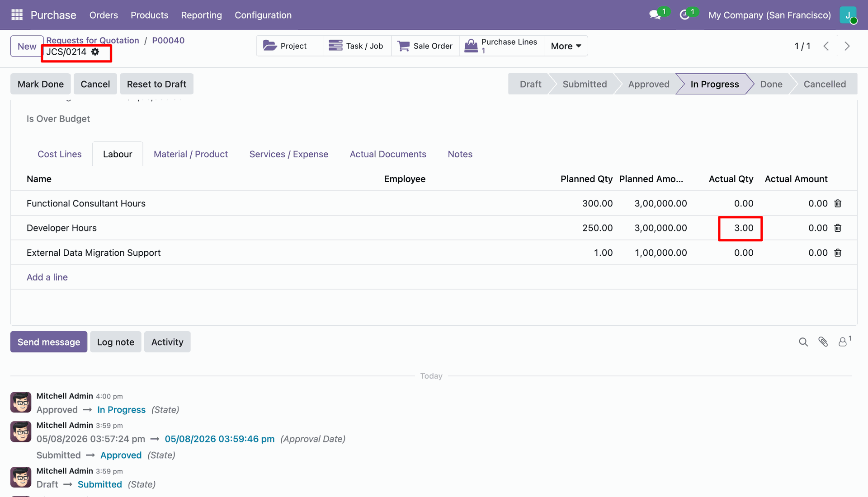Open the apps grid menu icon

point(17,15)
